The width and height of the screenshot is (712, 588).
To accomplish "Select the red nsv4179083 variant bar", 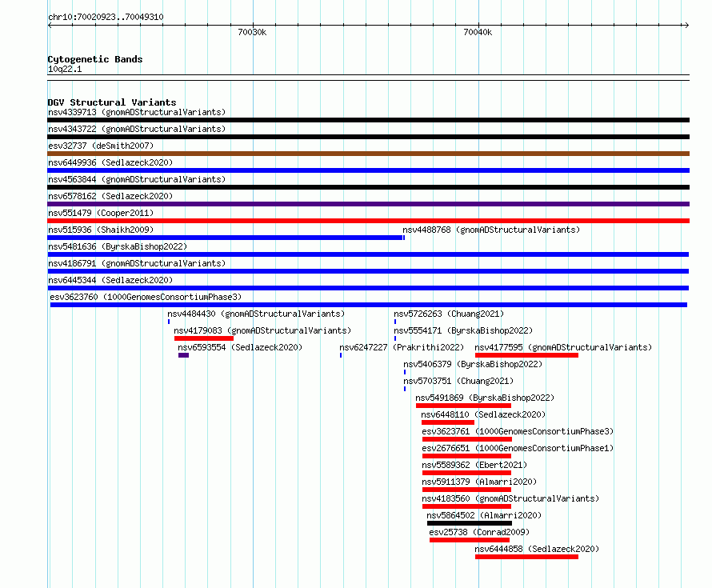I will pyautogui.click(x=204, y=338).
